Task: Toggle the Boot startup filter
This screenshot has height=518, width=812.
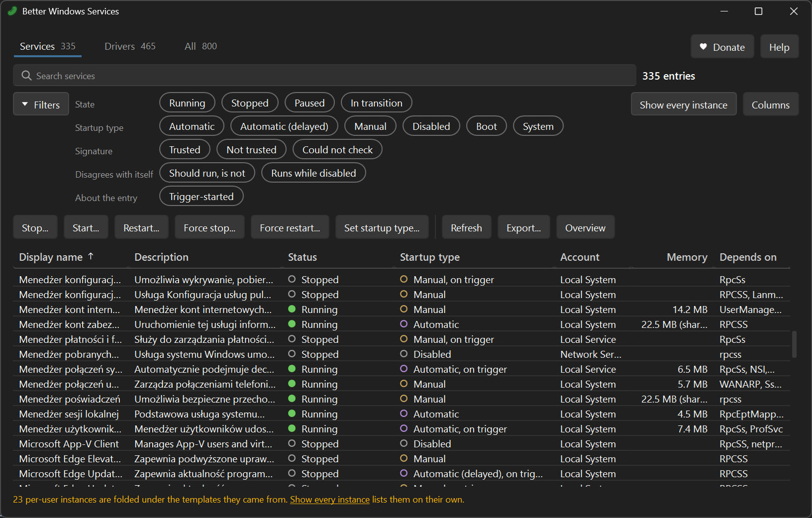Action: point(487,126)
